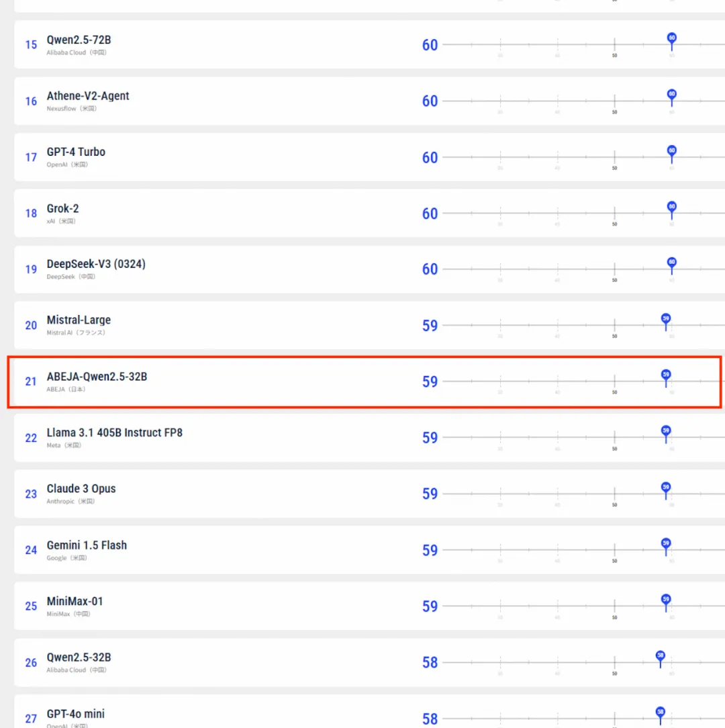Click the score 59 beside Mistral-Large
The height and width of the screenshot is (728, 725).
pos(430,326)
